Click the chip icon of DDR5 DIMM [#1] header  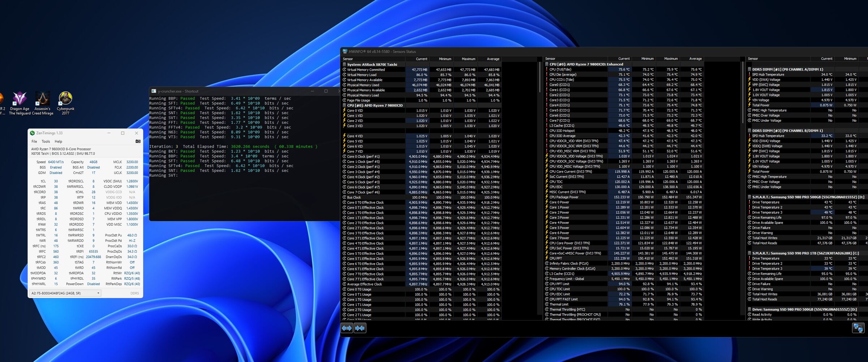[x=749, y=69]
